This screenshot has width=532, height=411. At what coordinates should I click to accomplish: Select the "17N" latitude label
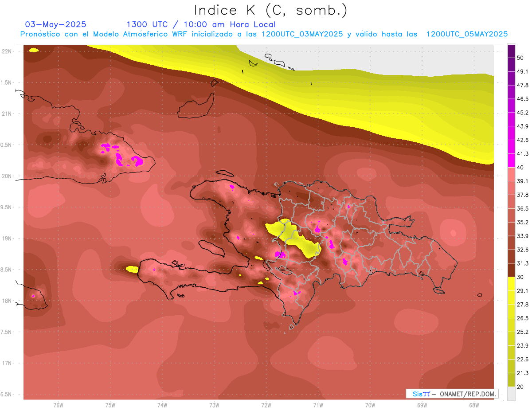(x=7, y=363)
